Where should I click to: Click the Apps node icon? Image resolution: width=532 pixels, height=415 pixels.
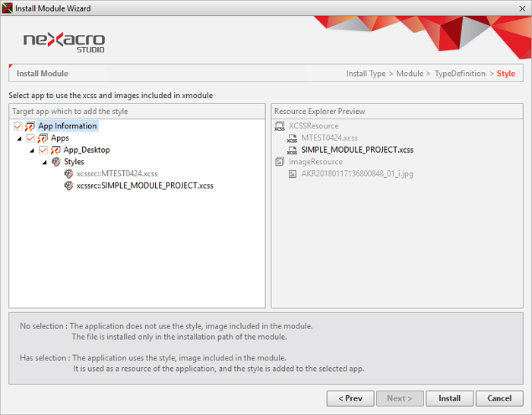pyautogui.click(x=43, y=138)
